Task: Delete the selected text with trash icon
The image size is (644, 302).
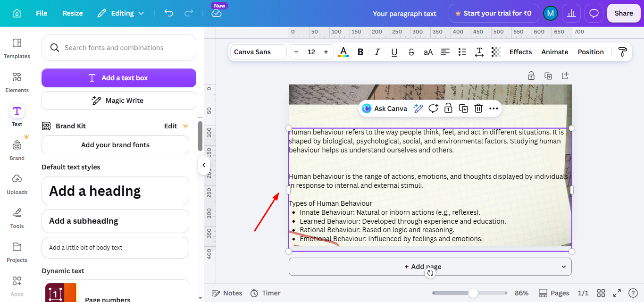Action: click(x=478, y=109)
